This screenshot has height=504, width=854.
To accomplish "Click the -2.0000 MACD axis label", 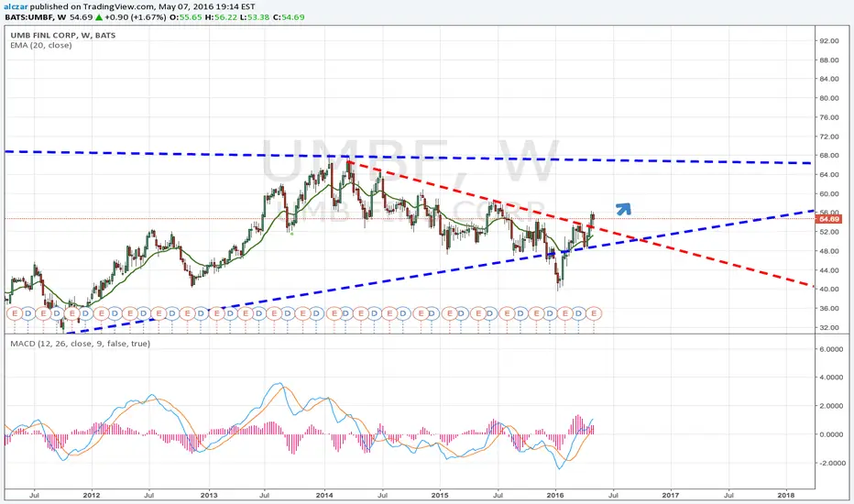I will [830, 463].
